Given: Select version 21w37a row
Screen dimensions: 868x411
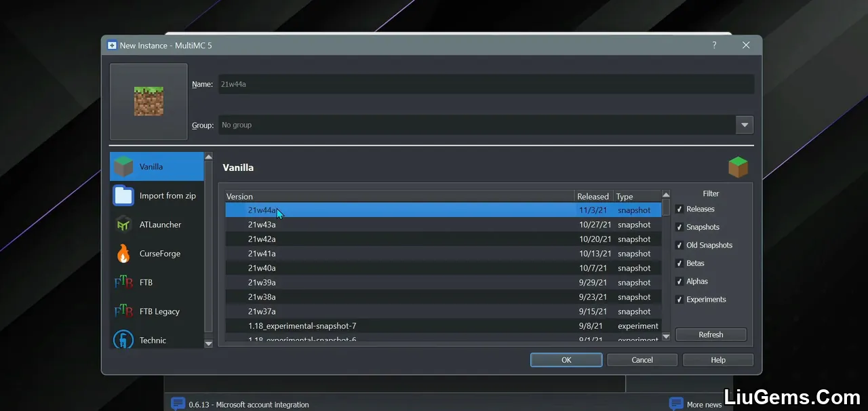Looking at the screenshot, I should pos(443,311).
